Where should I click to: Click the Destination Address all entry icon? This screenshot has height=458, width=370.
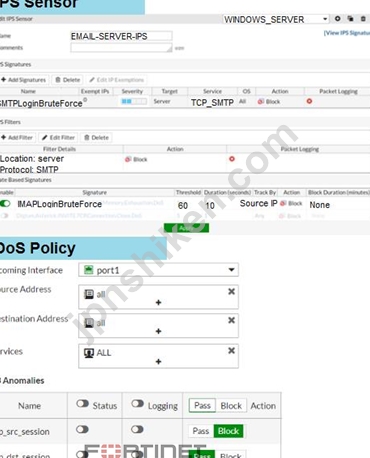(89, 323)
